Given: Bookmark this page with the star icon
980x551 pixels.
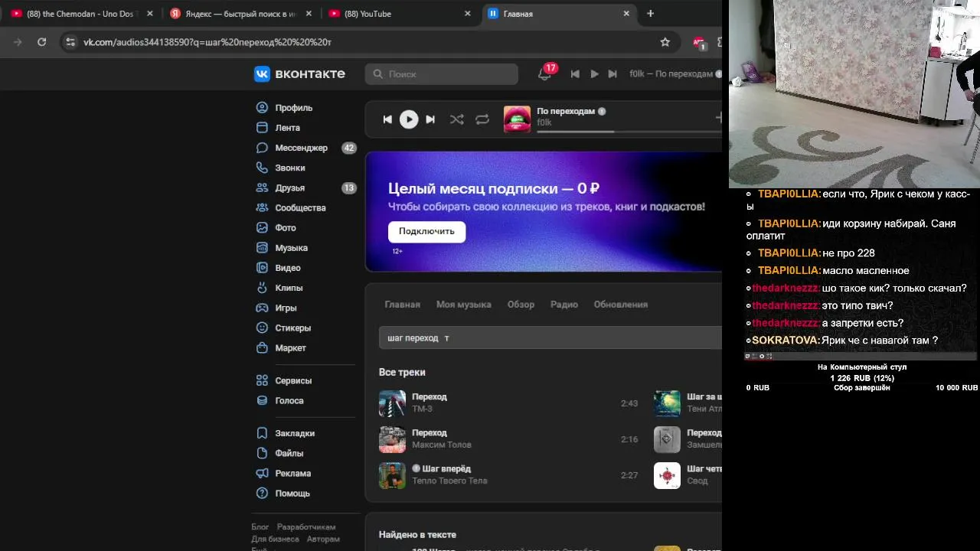Looking at the screenshot, I should point(665,42).
